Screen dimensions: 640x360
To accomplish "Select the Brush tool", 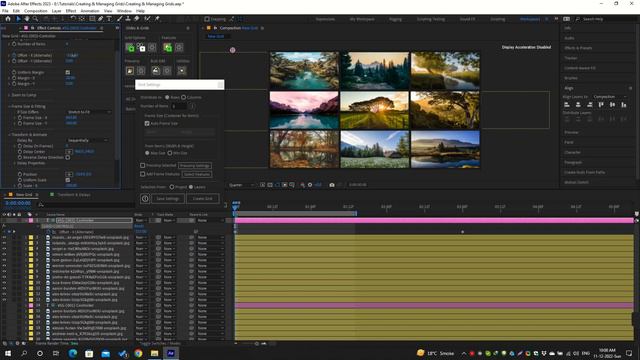I will click(x=120, y=19).
